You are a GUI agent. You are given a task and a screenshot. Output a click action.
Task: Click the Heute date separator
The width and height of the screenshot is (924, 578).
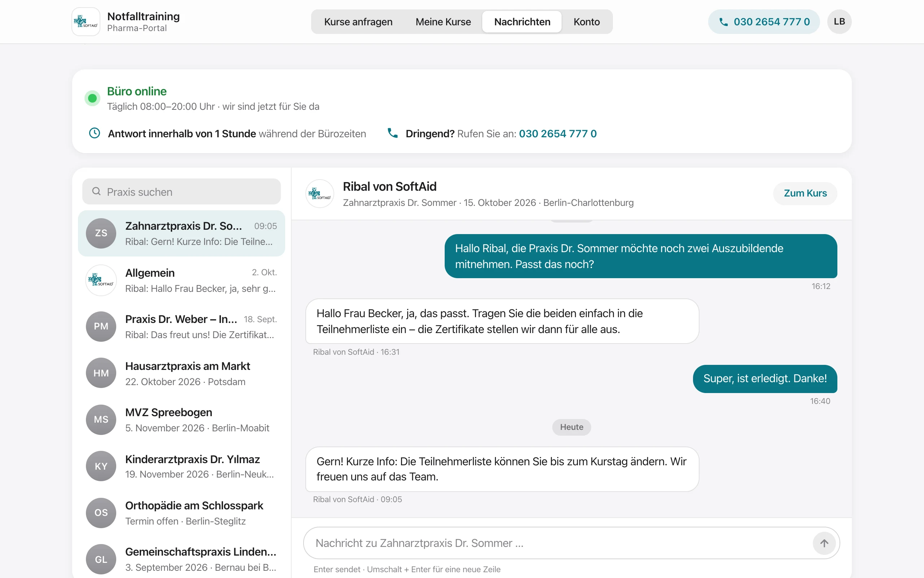pyautogui.click(x=572, y=427)
